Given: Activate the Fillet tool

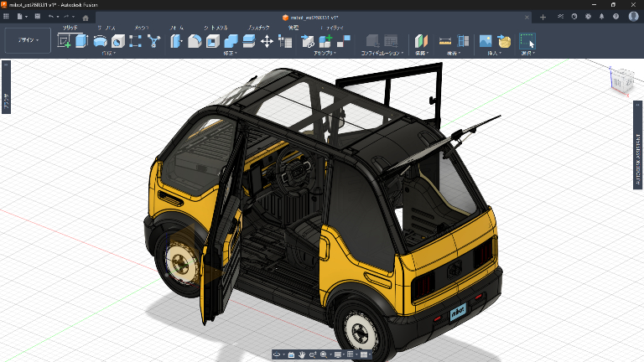Looking at the screenshot, I should point(195,41).
